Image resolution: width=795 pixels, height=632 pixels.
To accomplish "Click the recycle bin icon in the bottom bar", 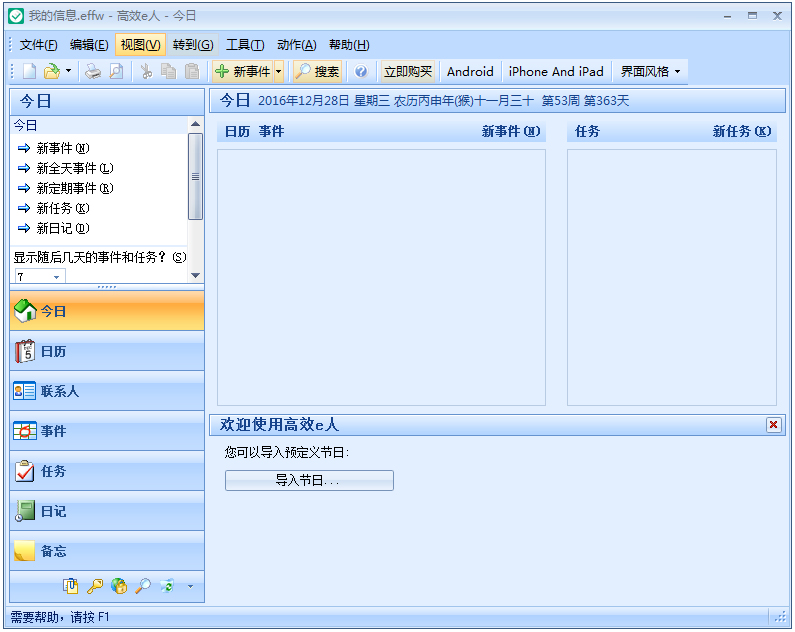I will click(167, 586).
